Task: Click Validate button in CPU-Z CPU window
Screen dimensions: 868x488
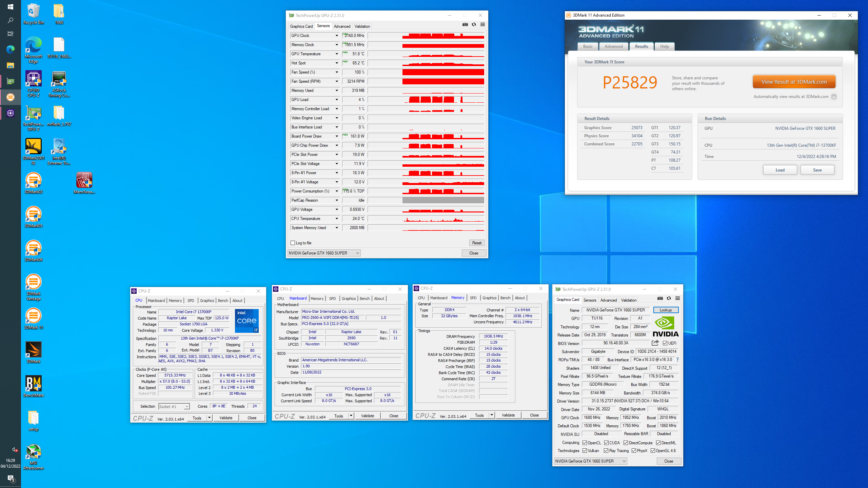Action: 226,418
